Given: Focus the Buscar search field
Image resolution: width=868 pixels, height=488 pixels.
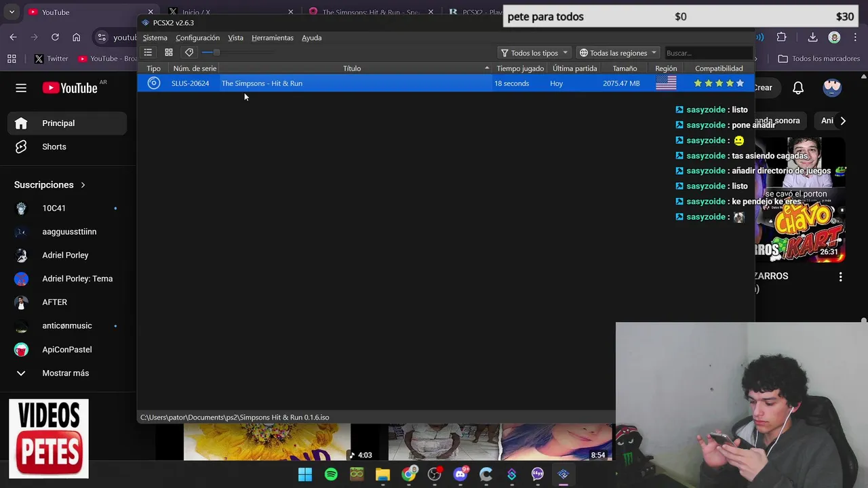Looking at the screenshot, I should click(708, 53).
